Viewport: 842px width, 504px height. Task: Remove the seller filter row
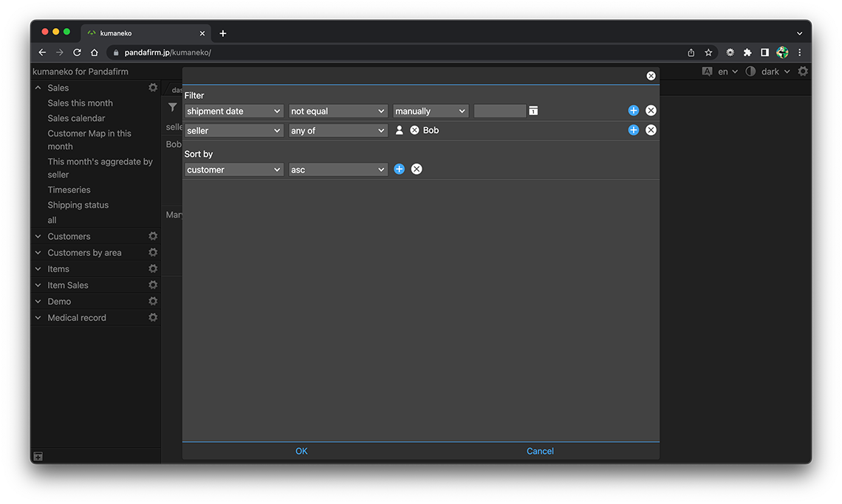(x=651, y=130)
